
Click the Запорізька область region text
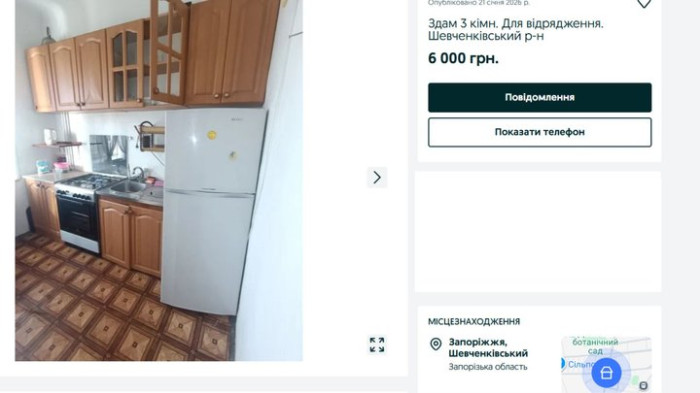click(488, 367)
